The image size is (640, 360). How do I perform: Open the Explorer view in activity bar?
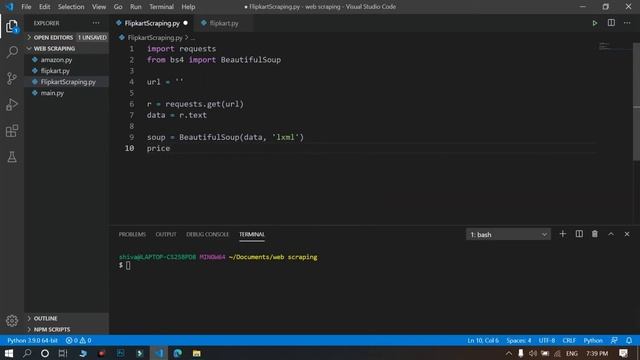tap(12, 26)
